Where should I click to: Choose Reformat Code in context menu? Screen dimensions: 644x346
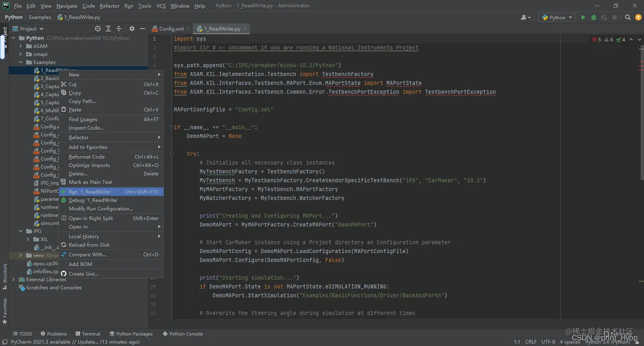[86, 157]
